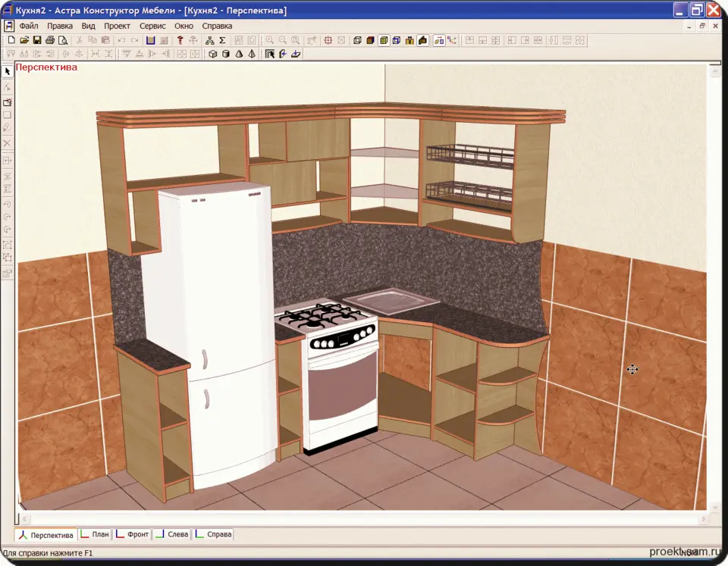Open the Правка menu
Image resolution: width=728 pixels, height=566 pixels.
click(60, 26)
